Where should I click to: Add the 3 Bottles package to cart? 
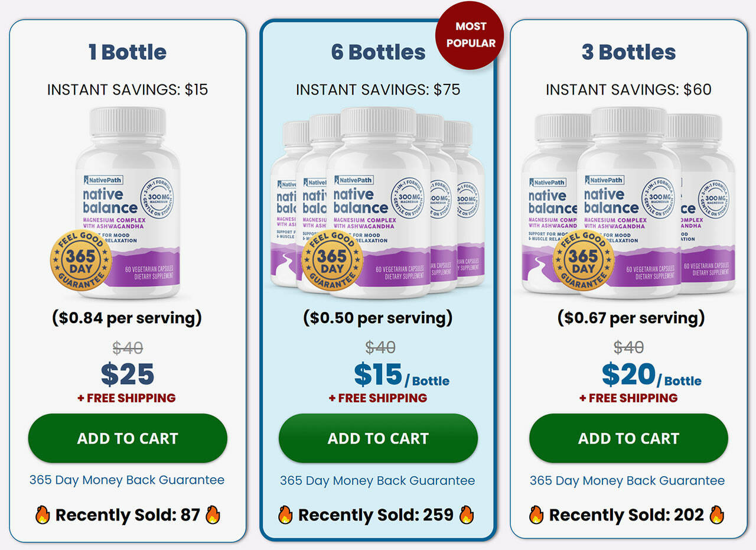pyautogui.click(x=628, y=438)
